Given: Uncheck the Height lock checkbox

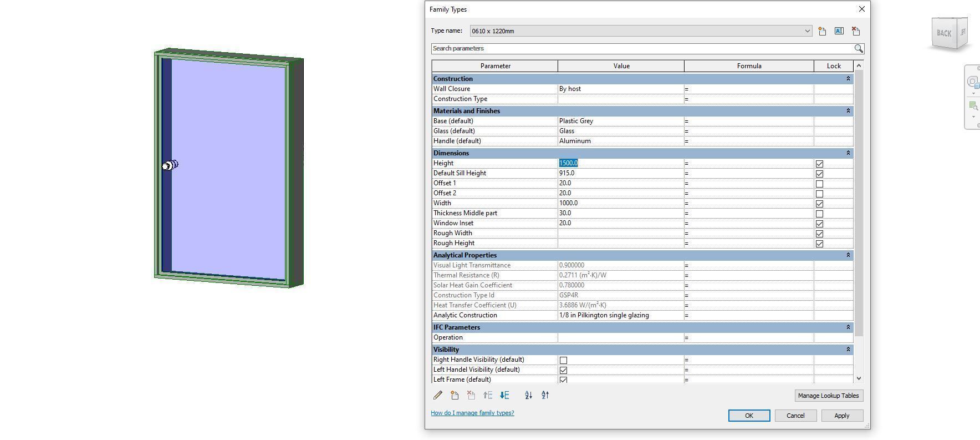Looking at the screenshot, I should [x=819, y=164].
